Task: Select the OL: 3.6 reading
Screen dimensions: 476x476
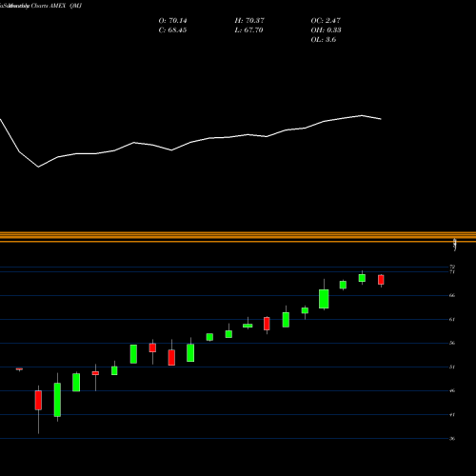Action: (x=324, y=40)
